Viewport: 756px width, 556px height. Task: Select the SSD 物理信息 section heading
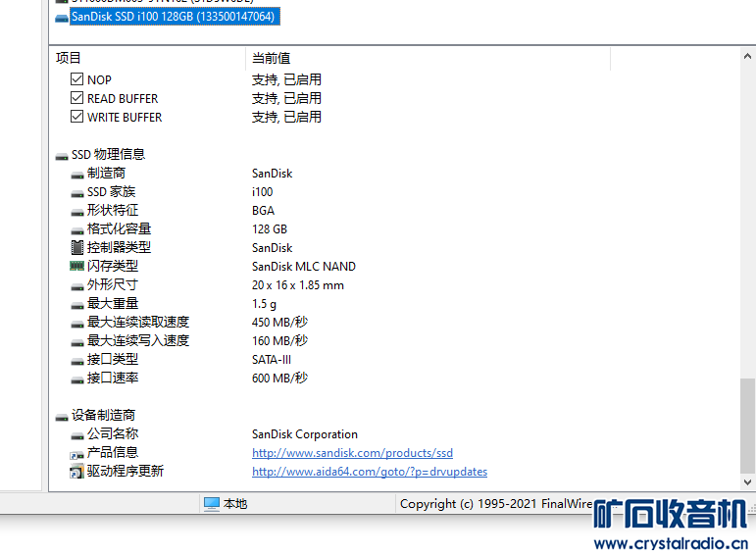tap(108, 154)
